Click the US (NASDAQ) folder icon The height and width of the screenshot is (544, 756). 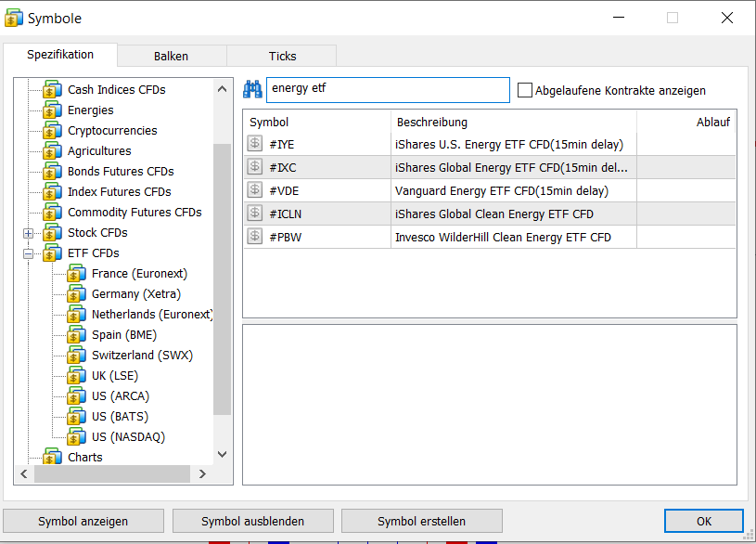pyautogui.click(x=76, y=437)
